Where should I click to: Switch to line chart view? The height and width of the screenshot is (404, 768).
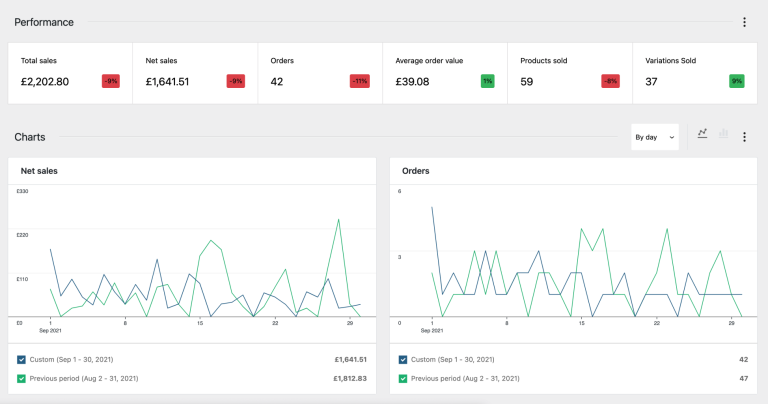(x=703, y=134)
